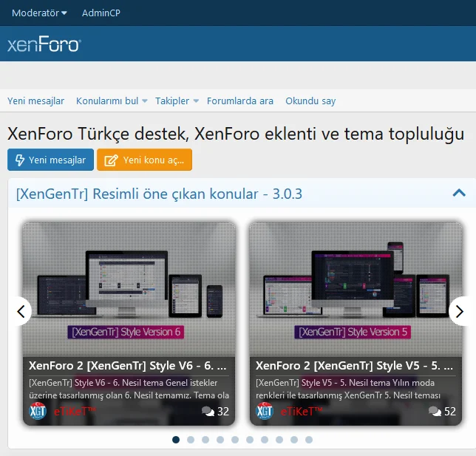Click the XGT avatar on V6 card

pos(38,411)
